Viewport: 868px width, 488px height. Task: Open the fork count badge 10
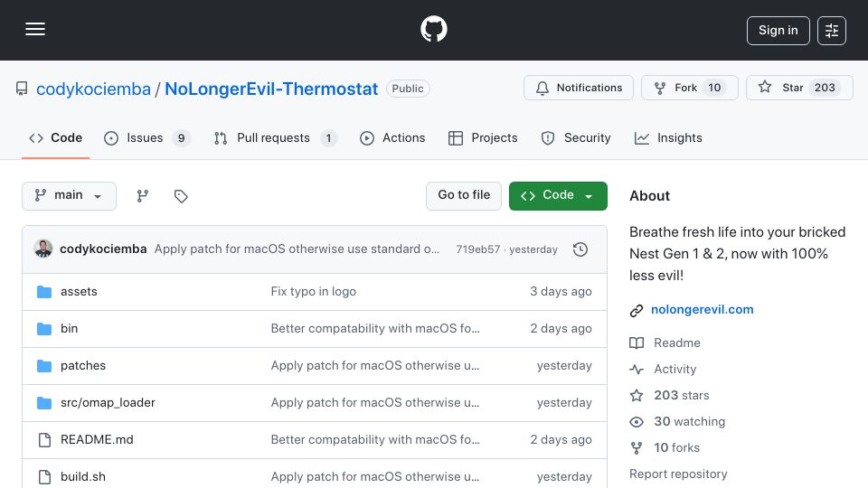pos(714,88)
